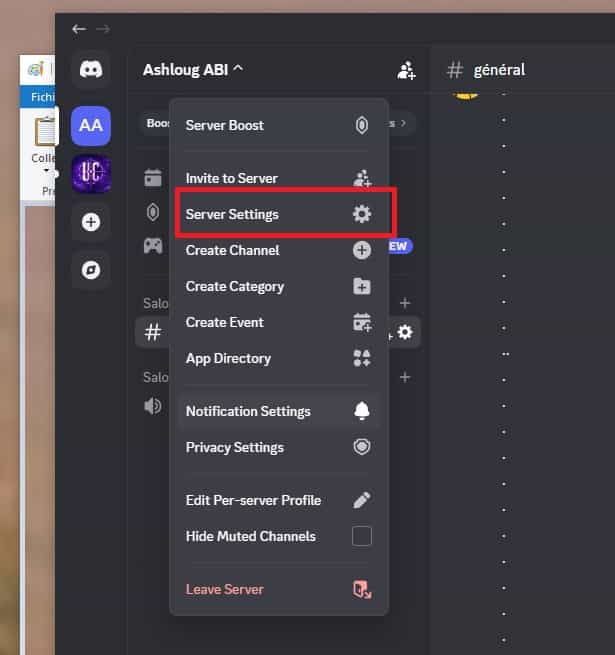Screen dimensions: 615x655
Task: Click the invite people icon in the server header
Action: 406,70
